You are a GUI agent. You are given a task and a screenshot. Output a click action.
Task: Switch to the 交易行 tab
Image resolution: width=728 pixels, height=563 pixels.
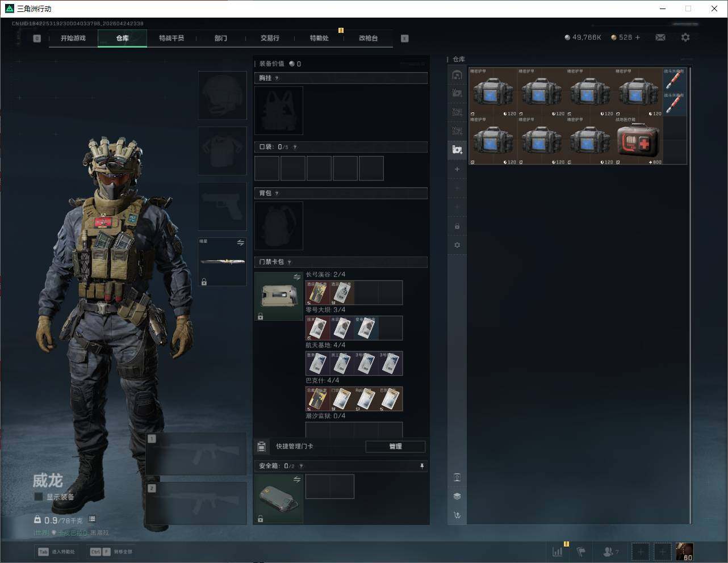(x=270, y=38)
